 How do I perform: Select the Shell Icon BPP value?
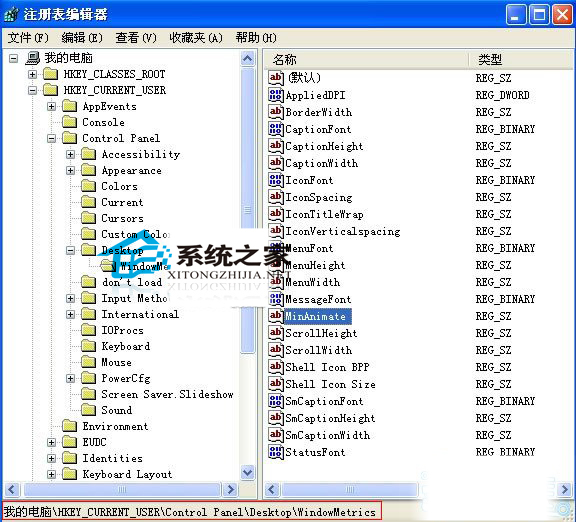327,367
